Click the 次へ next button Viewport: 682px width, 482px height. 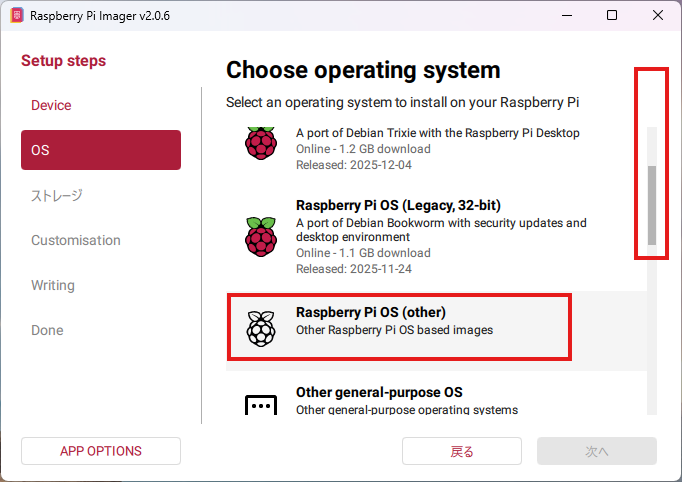596,451
